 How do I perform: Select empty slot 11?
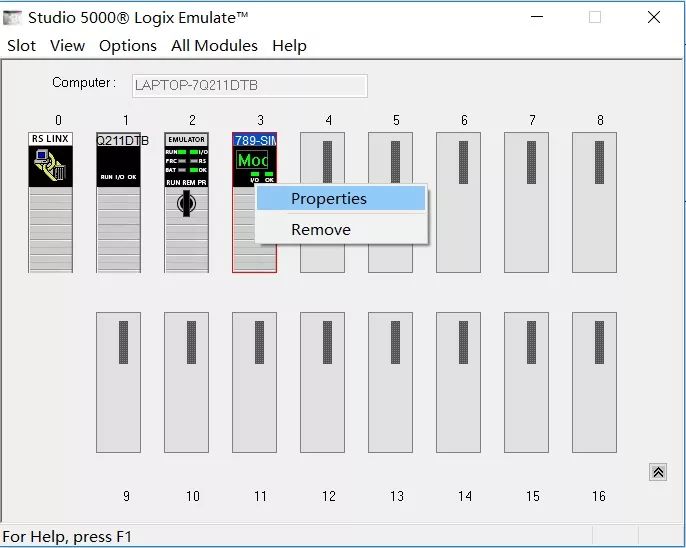point(255,382)
